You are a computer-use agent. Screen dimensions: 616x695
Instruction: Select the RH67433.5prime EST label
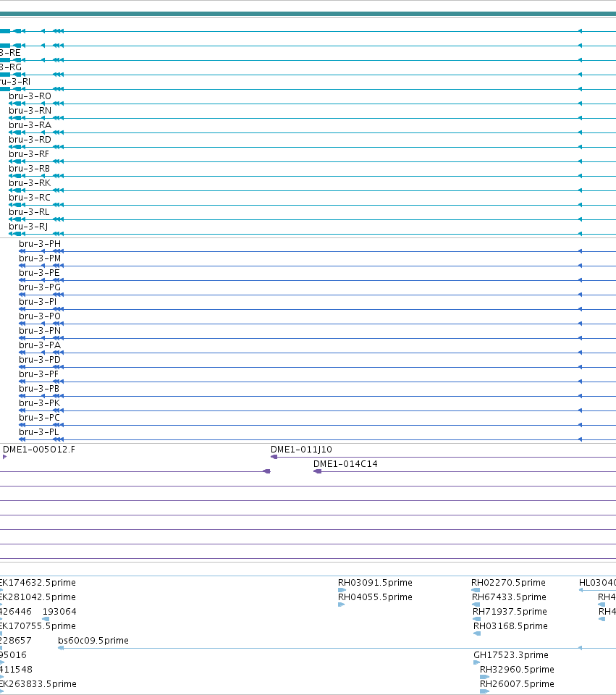pos(509,597)
